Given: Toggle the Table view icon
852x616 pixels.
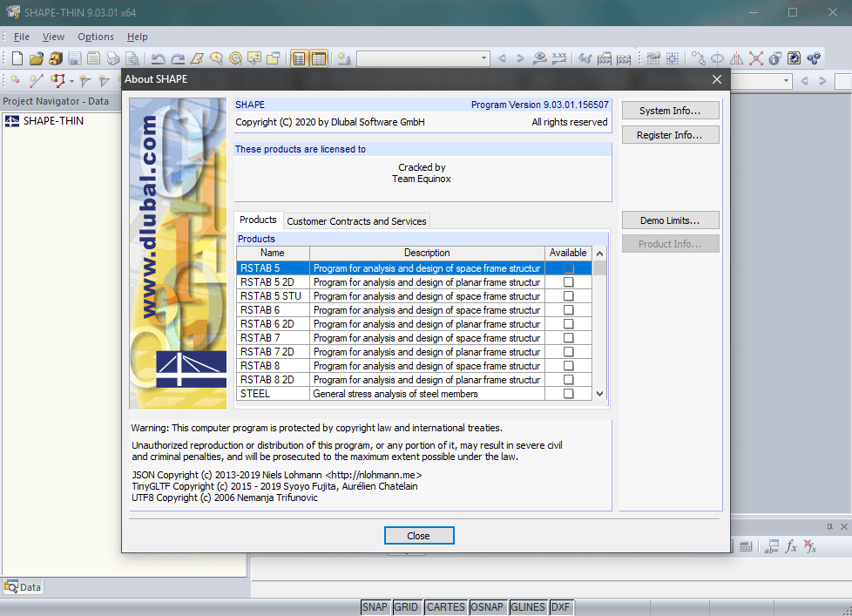Looking at the screenshot, I should (x=319, y=58).
